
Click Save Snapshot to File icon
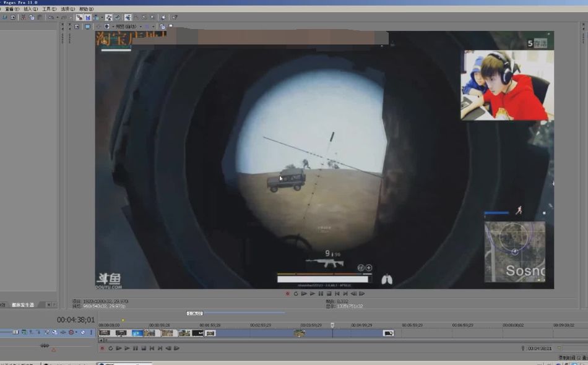coord(171,26)
